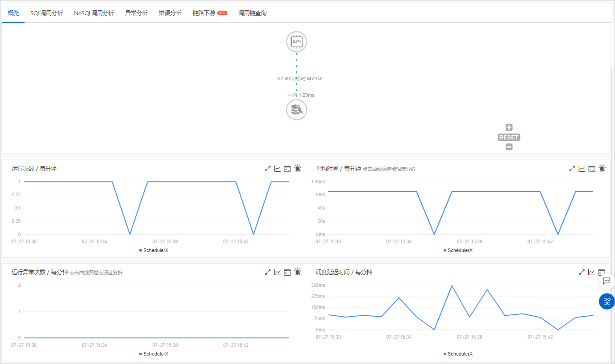
Task: Click the first dip on 运行次数 curve
Action: [130, 234]
